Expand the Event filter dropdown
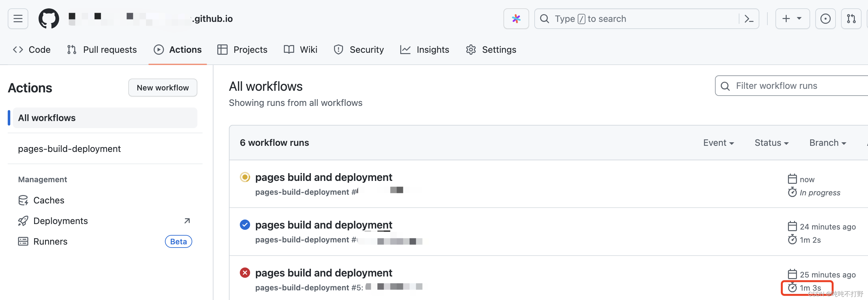The image size is (868, 300). pos(719,143)
